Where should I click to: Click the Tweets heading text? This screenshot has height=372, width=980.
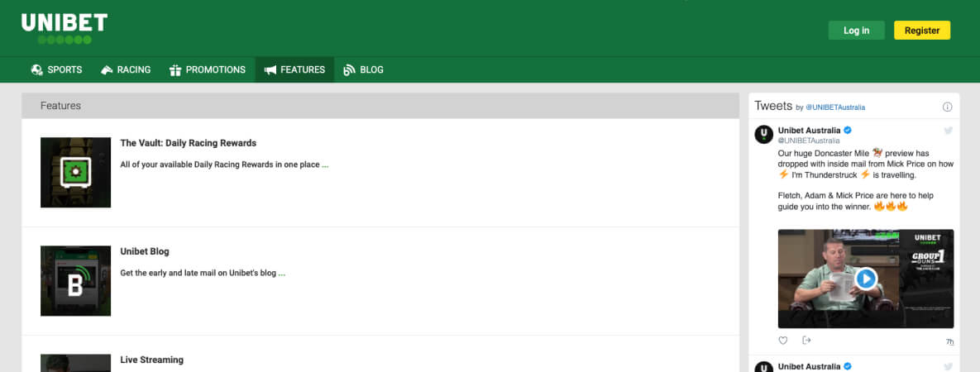click(773, 106)
